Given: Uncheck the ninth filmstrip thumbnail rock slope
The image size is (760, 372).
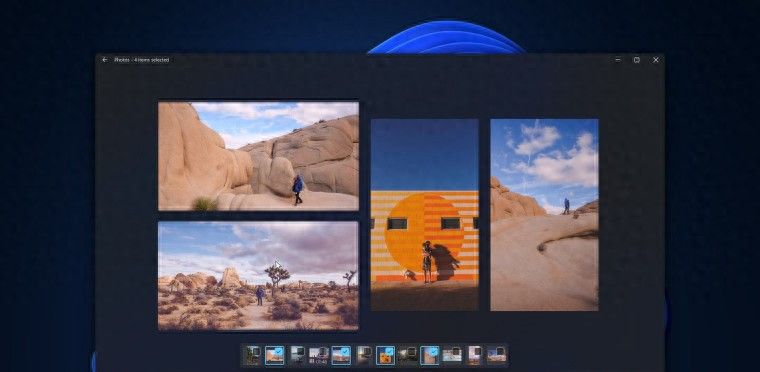Looking at the screenshot, I should (433, 351).
